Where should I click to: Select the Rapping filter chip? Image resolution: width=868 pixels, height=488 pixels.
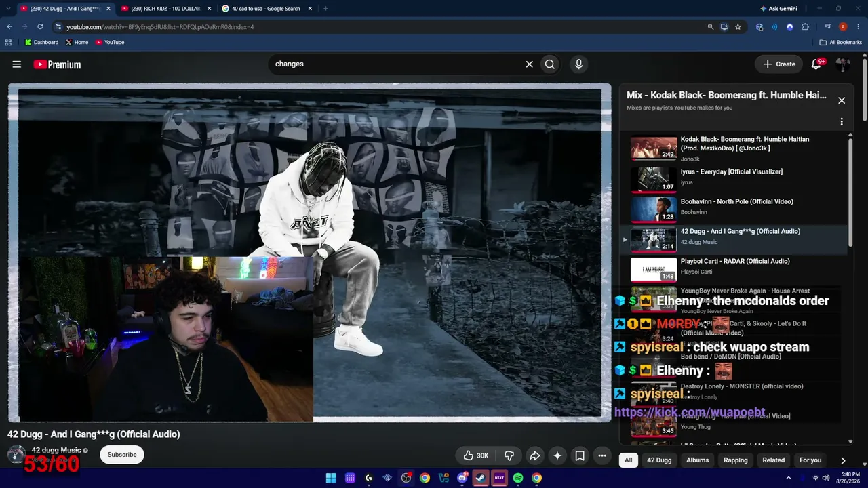pos(736,460)
